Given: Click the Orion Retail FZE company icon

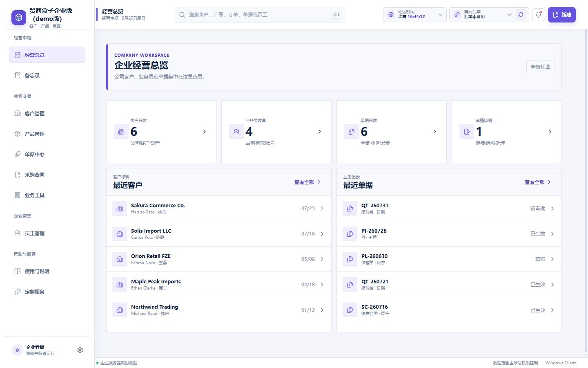Looking at the screenshot, I should click(120, 259).
